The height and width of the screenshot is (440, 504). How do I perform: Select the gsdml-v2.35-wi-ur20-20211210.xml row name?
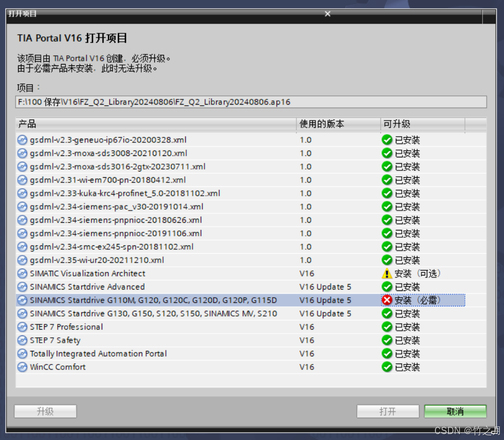click(97, 260)
